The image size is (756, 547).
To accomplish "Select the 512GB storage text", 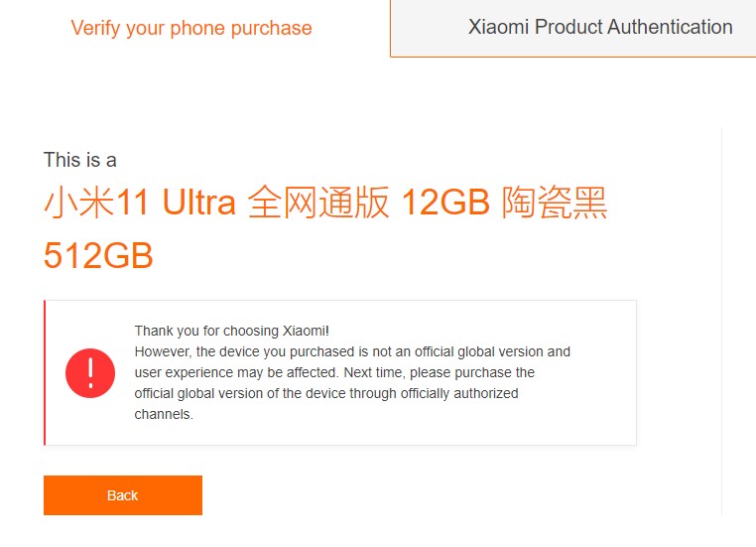I will (98, 256).
